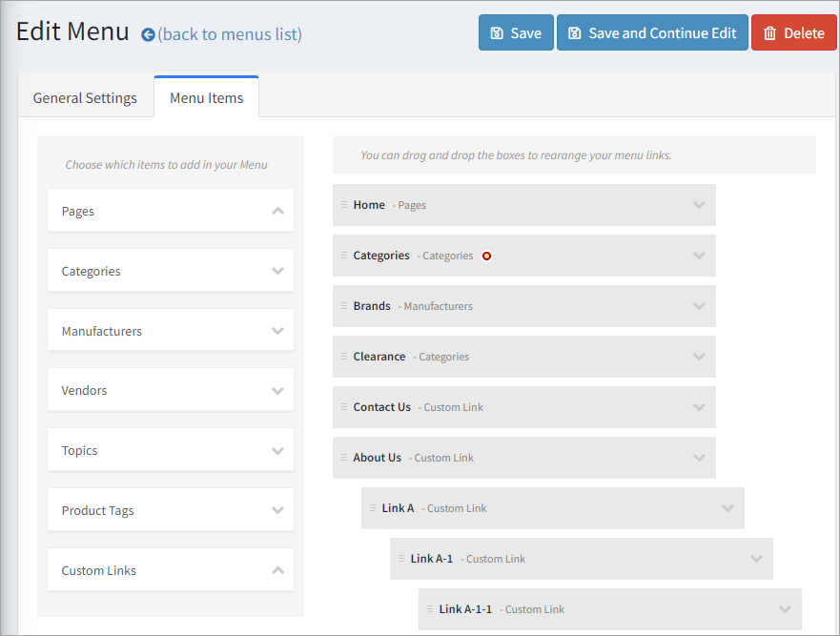Click the back arrow icon beside menus list

point(148,35)
